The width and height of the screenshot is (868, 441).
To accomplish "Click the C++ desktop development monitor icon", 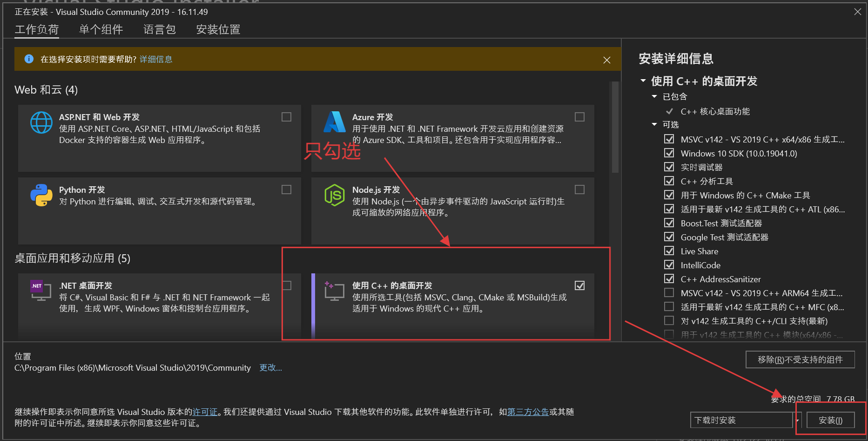I will 334,291.
